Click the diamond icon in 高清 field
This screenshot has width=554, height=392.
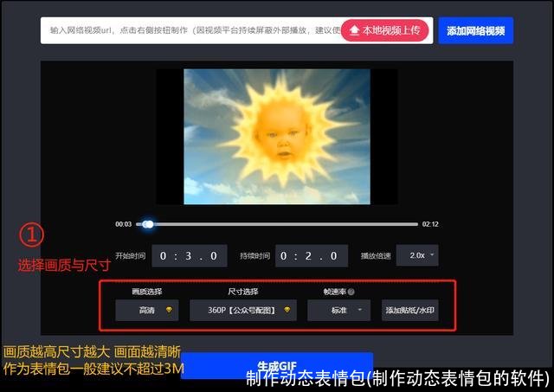170,310
